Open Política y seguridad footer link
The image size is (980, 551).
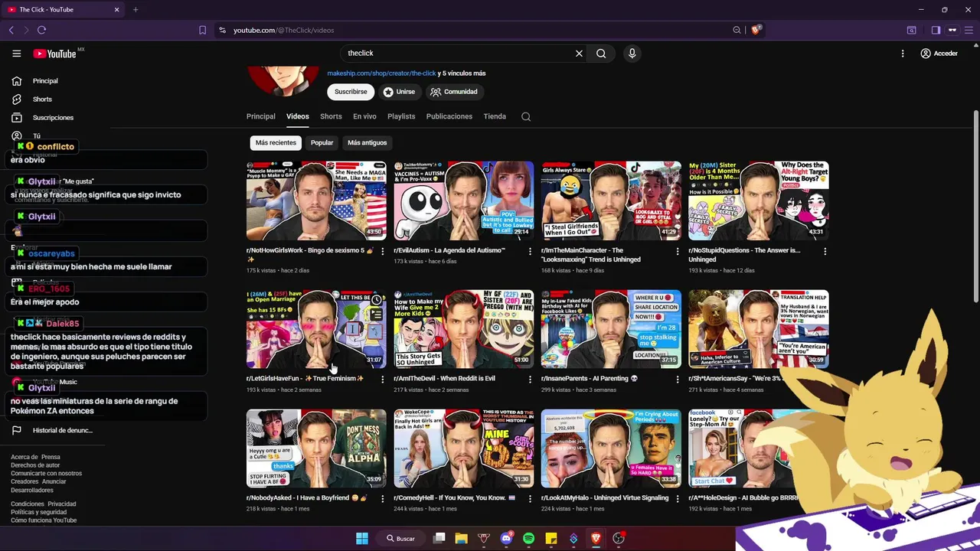(x=38, y=513)
